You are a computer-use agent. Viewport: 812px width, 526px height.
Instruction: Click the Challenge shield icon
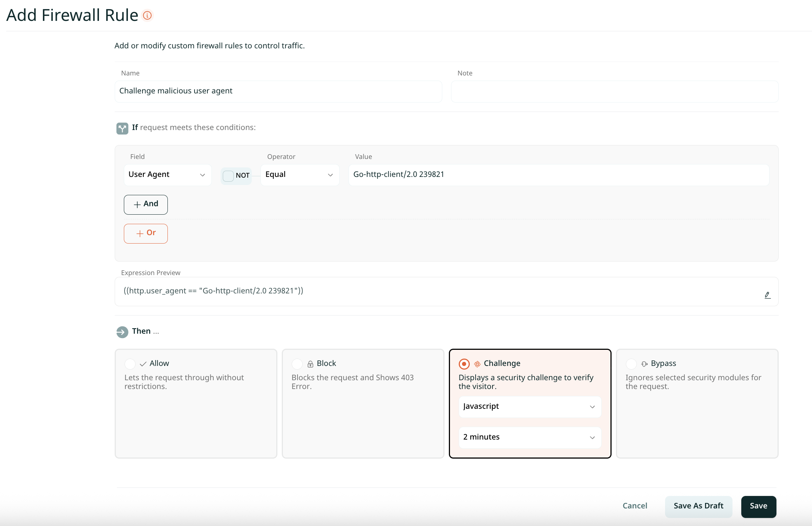[477, 364]
